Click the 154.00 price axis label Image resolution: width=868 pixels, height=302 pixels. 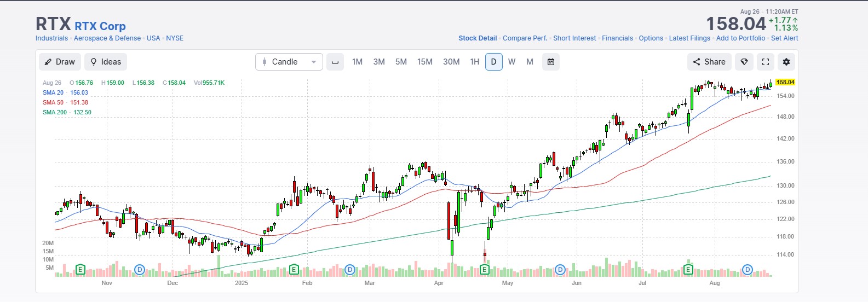(785, 96)
